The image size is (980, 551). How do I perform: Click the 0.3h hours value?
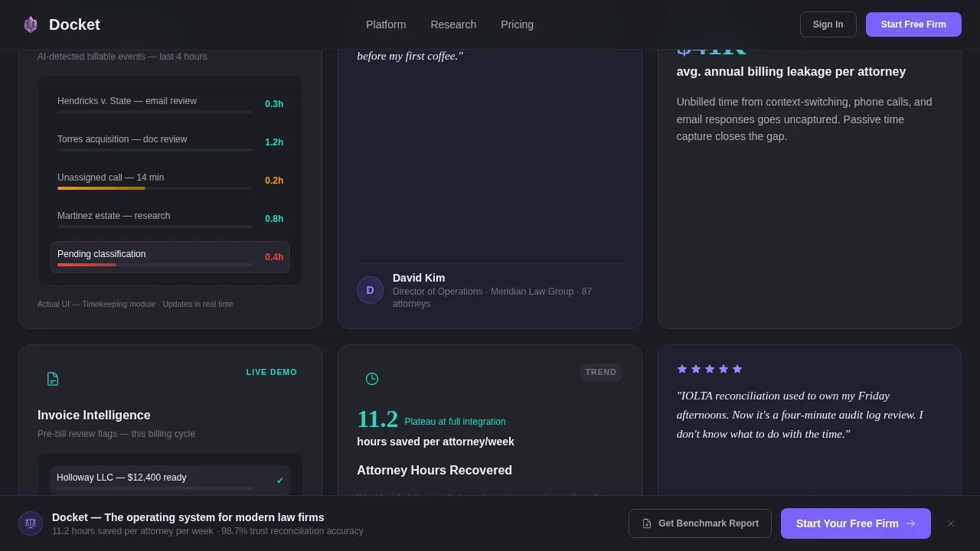[274, 104]
